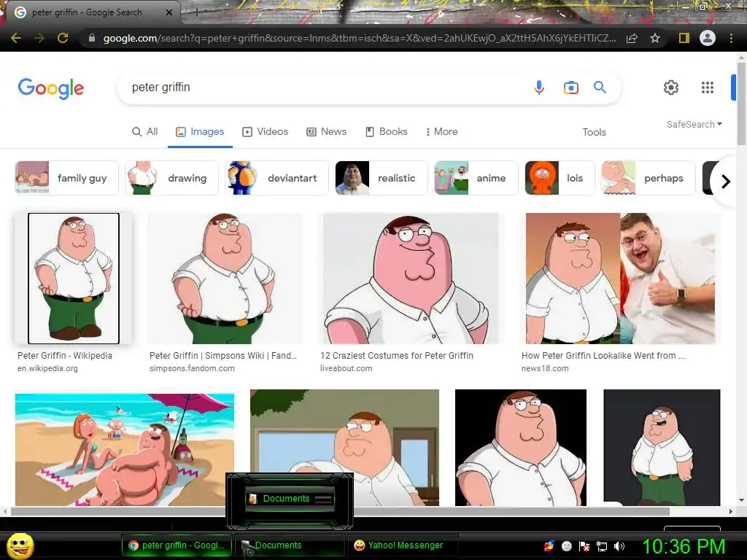Filter by the family guy chip
This screenshot has width=747, height=560.
(x=66, y=178)
